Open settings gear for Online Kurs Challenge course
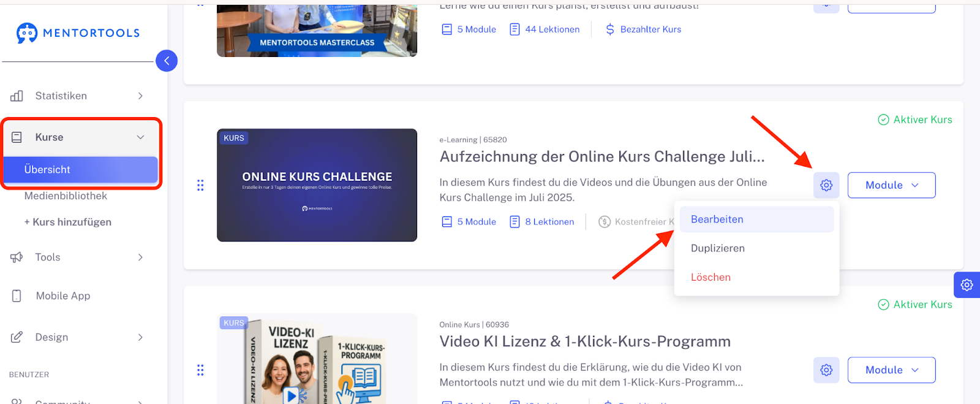The height and width of the screenshot is (404, 980). 826,185
